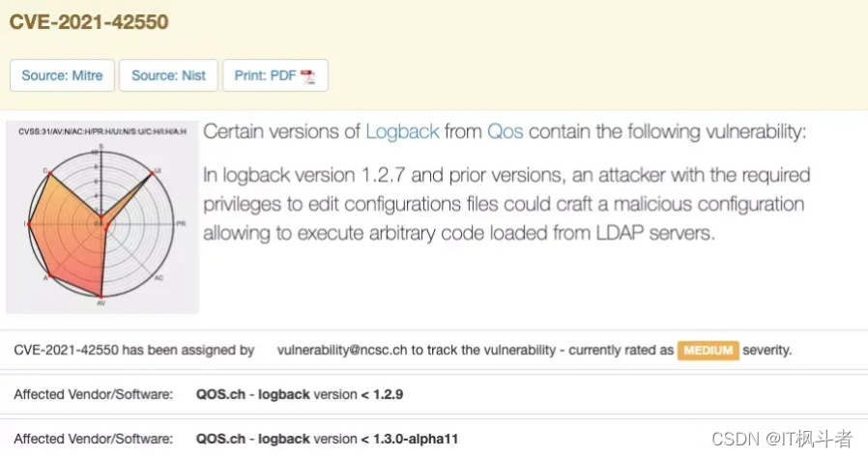The image size is (868, 457).
Task: Click the vulnerability@ncsc.ch email address
Action: point(341,350)
